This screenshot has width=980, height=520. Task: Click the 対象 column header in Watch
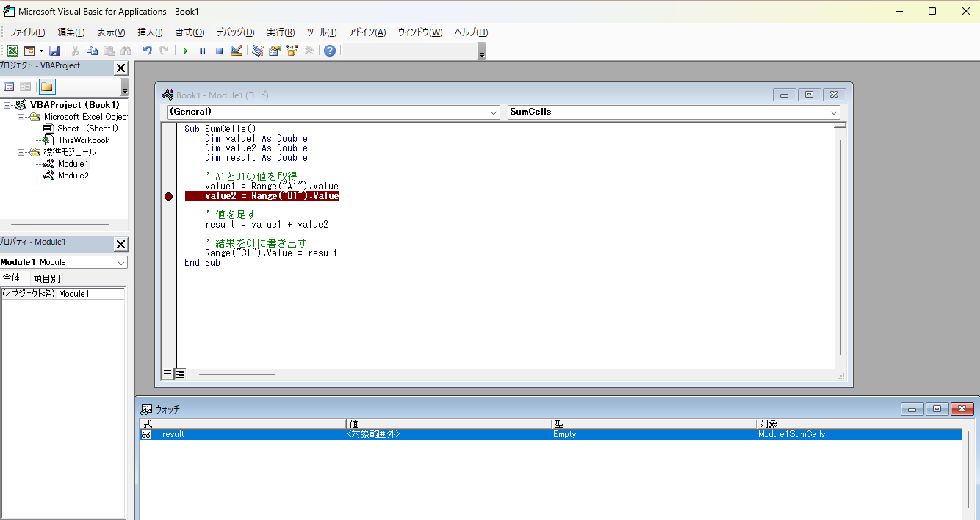859,425
